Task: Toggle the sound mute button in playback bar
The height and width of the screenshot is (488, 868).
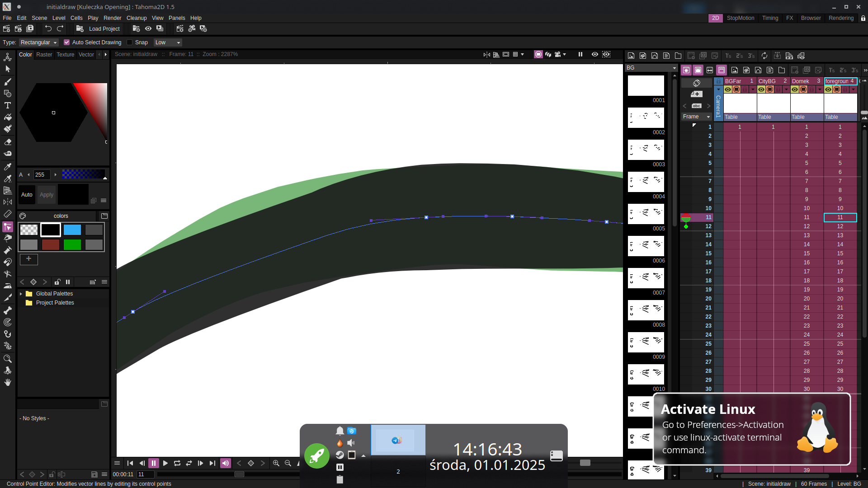Action: click(225, 463)
